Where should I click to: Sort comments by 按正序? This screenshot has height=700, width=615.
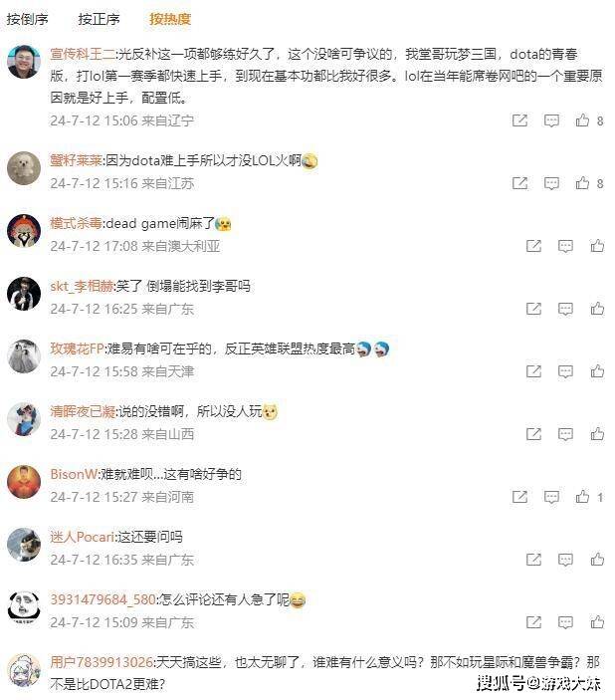pos(99,19)
